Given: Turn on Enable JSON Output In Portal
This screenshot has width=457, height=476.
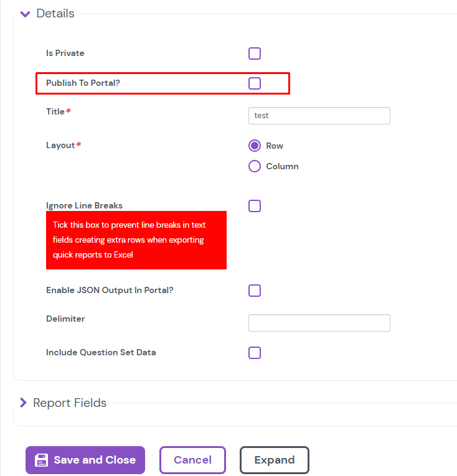Looking at the screenshot, I should pyautogui.click(x=255, y=291).
